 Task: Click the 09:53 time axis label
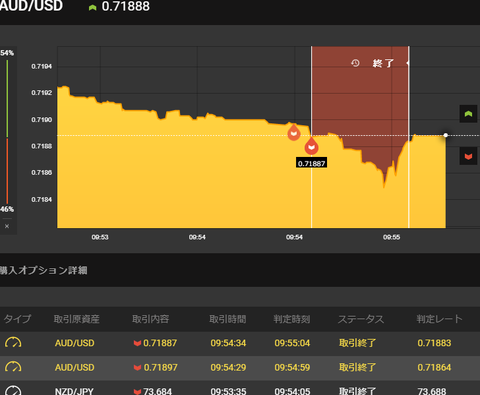pyautogui.click(x=100, y=237)
